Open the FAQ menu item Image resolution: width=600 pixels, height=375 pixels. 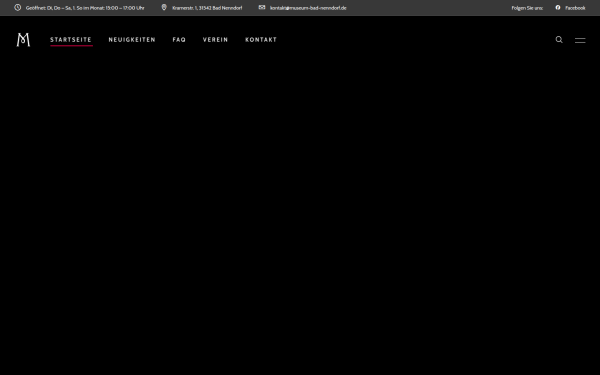click(x=179, y=40)
